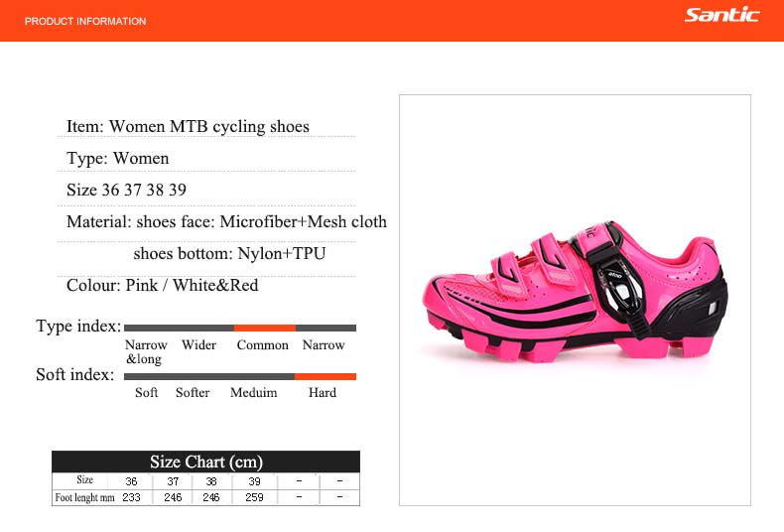
Task: Click the 'Wider' type label
Action: coord(199,345)
